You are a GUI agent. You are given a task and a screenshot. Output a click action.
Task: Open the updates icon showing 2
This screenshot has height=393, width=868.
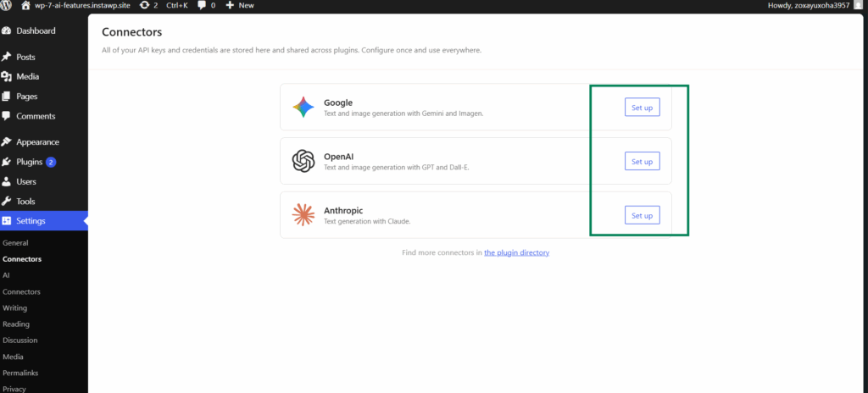(x=149, y=5)
